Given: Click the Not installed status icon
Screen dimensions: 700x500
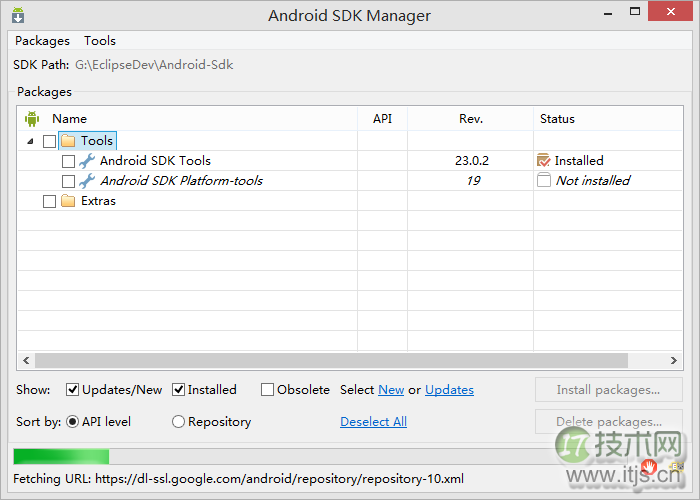Looking at the screenshot, I should click(544, 180).
